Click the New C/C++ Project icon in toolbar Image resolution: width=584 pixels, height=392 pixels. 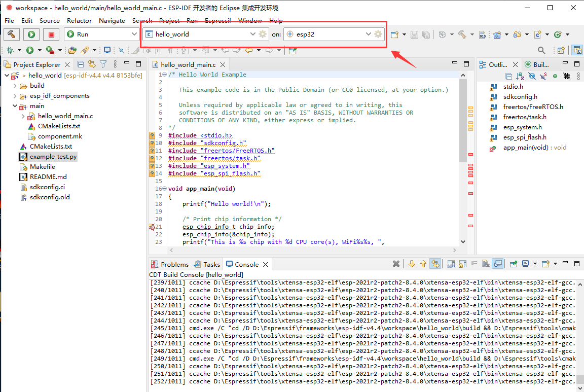coord(497,34)
